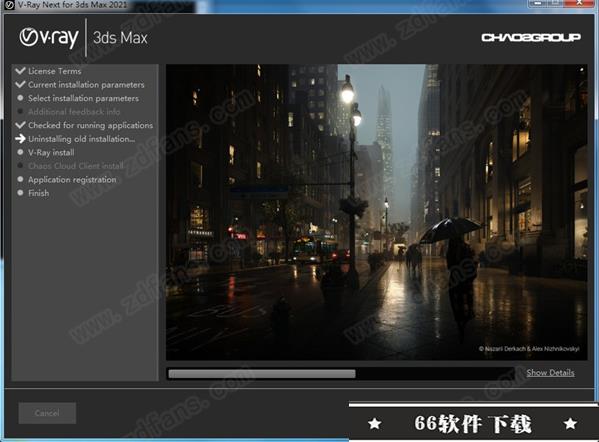Select Chaos Cloud Client install step
Viewport: 599px width, 442px height.
point(76,166)
